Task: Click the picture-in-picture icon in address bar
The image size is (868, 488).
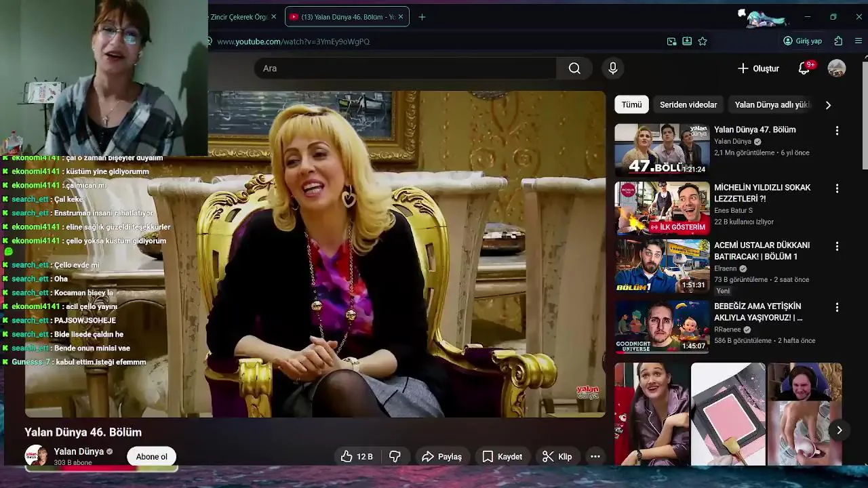Action: click(671, 41)
